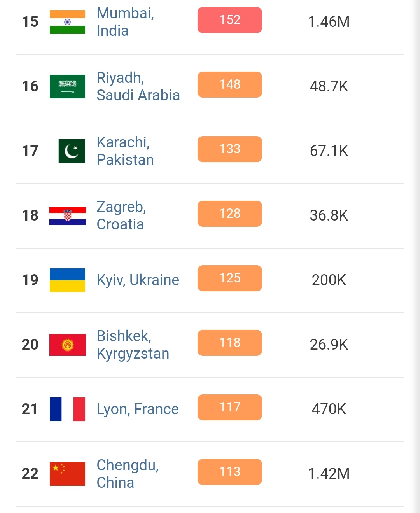The width and height of the screenshot is (420, 513).
Task: Click the red 152 AQI badge
Action: (230, 20)
